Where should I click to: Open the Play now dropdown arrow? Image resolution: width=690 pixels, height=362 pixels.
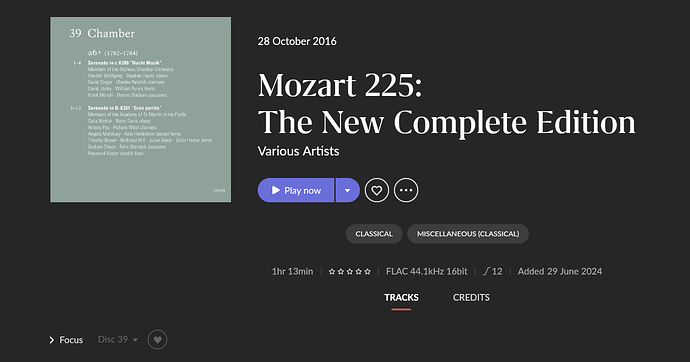(348, 190)
